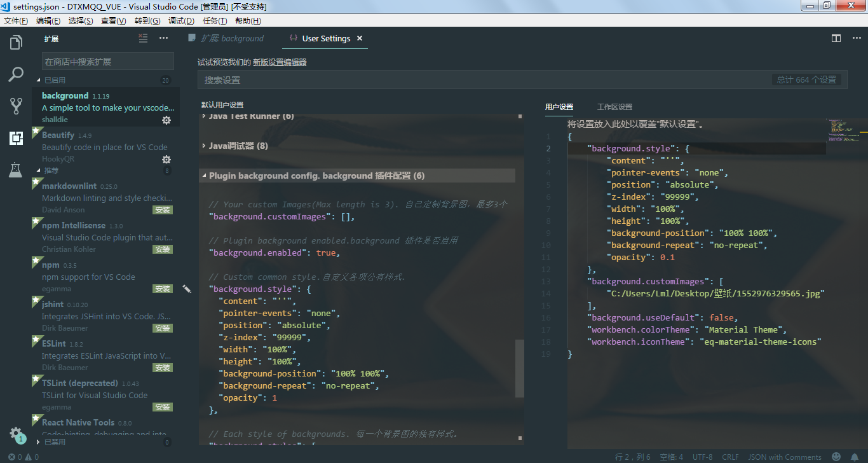Click the 搜索设置 search field
868x463 pixels.
(381, 79)
